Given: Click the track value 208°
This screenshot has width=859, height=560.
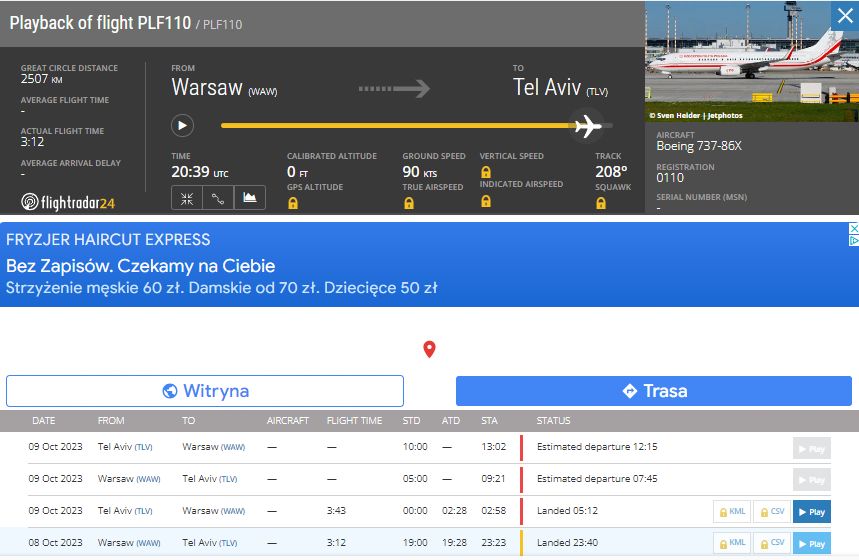Looking at the screenshot, I should pyautogui.click(x=611, y=172).
